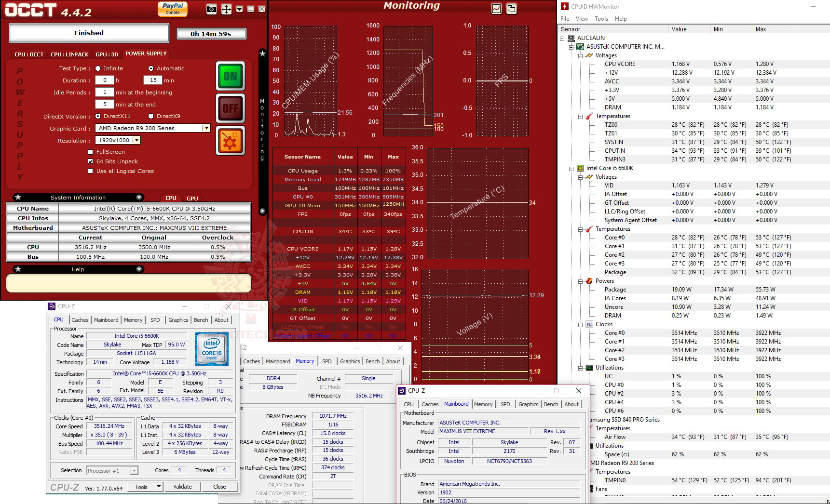Collapse the Powers node in HWMonitor
Image resolution: width=830 pixels, height=504 pixels.
pos(581,281)
